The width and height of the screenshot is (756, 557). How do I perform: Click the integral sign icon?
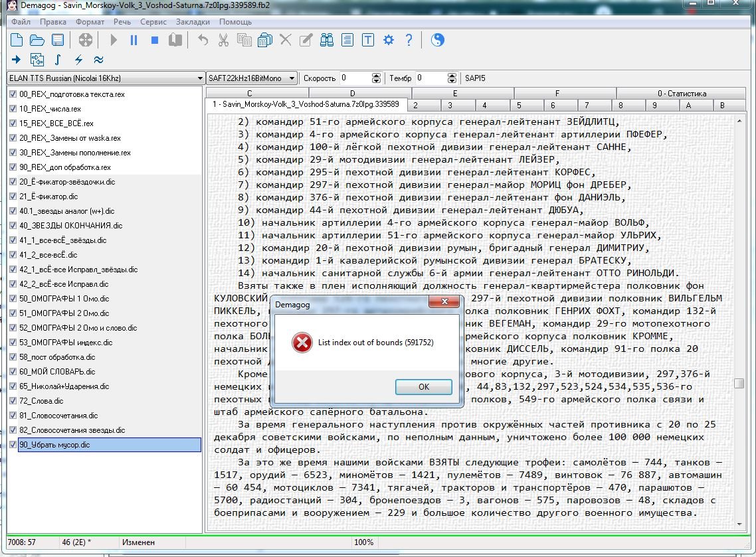click(x=58, y=60)
